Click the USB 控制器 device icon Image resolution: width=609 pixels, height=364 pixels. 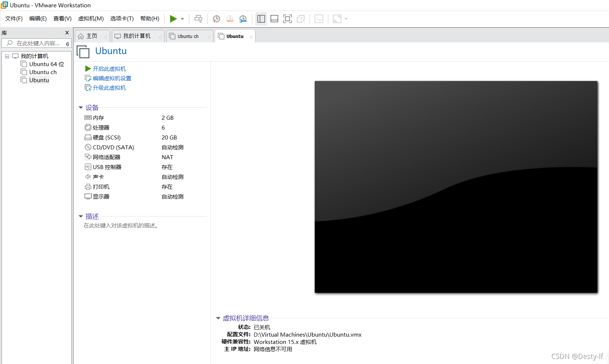(x=88, y=167)
